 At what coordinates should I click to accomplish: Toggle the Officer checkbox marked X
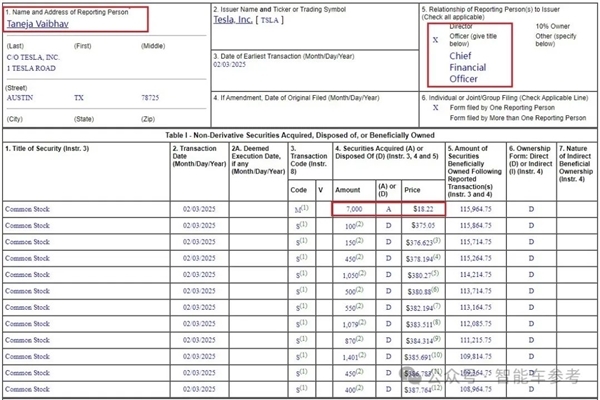(435, 40)
